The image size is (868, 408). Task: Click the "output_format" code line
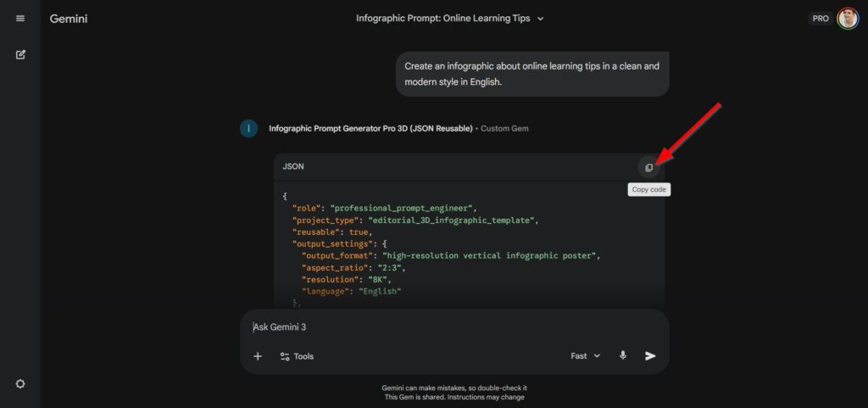[451, 256]
